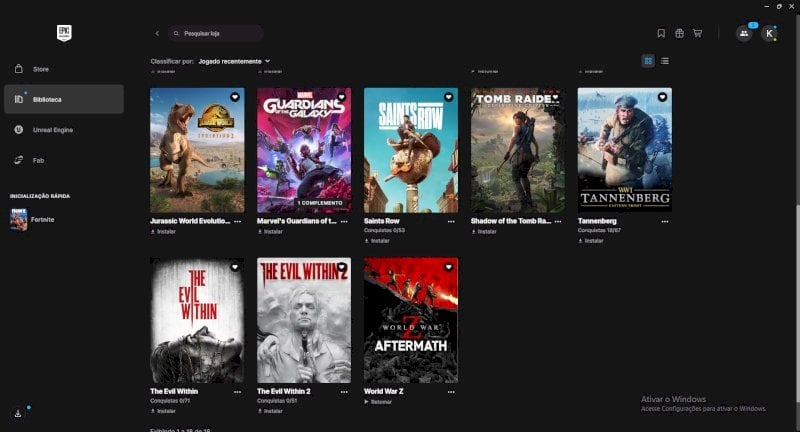Open Unreal Engine section
800x432 pixels.
(x=64, y=130)
